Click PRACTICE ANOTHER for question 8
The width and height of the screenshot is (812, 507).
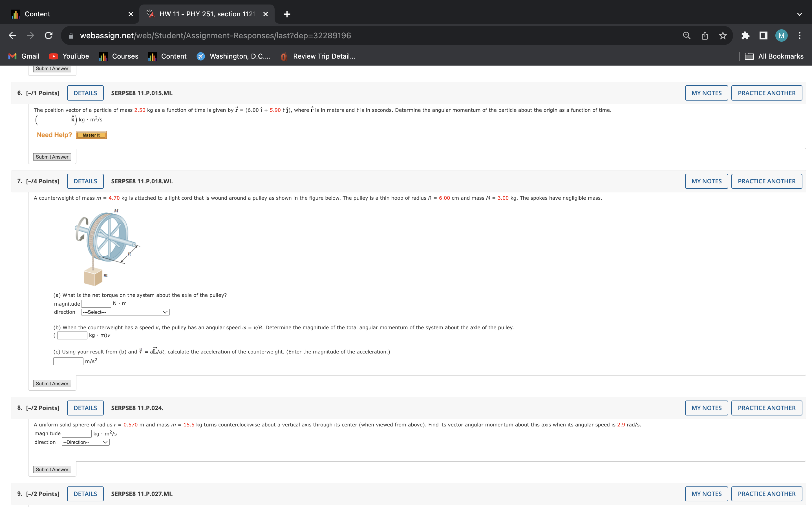(x=766, y=408)
